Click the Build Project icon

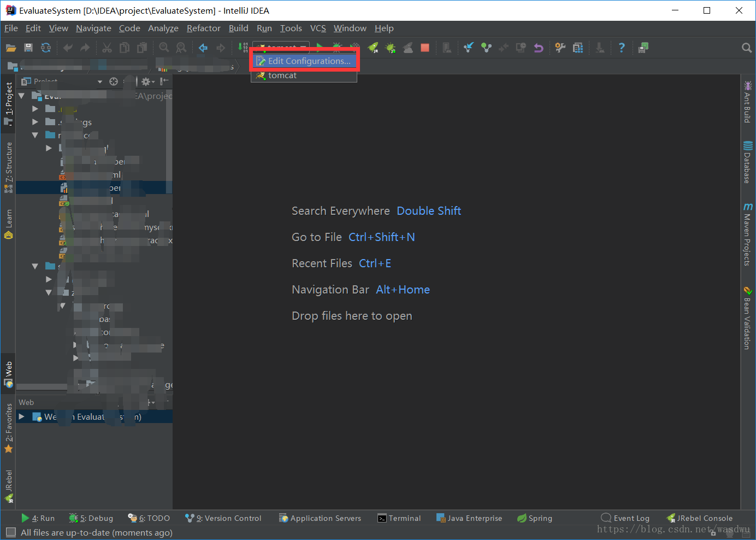click(x=243, y=48)
